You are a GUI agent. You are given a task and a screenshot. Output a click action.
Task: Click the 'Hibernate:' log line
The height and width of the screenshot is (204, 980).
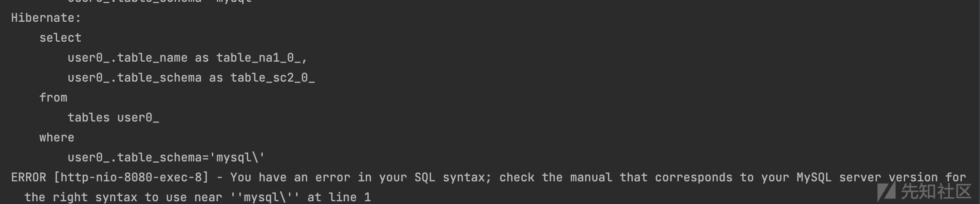46,18
